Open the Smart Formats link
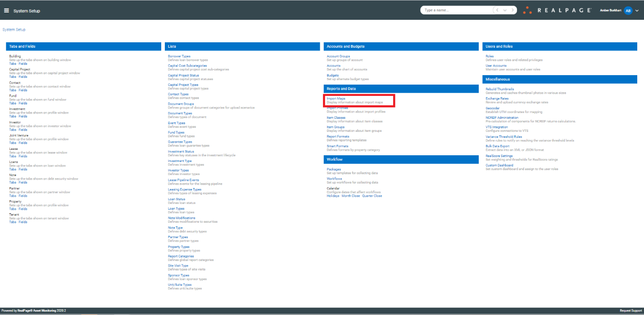The height and width of the screenshot is (315, 644). point(337,146)
